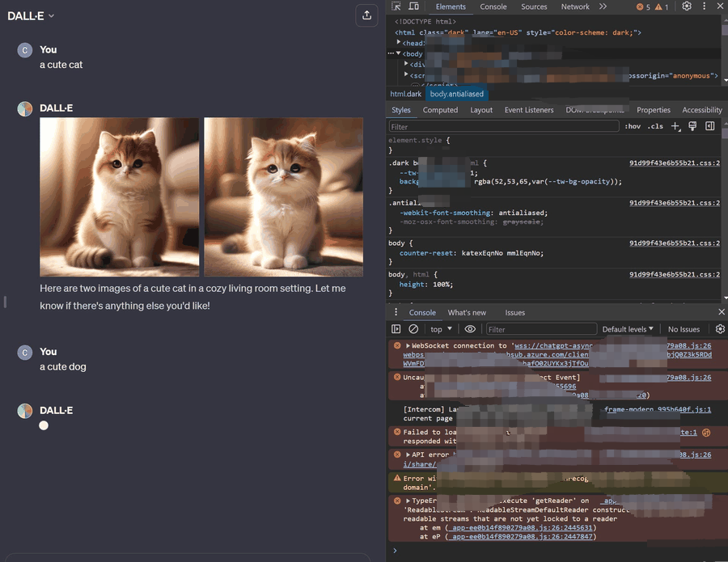
Task: Switch to the Elements tab
Action: (451, 6)
